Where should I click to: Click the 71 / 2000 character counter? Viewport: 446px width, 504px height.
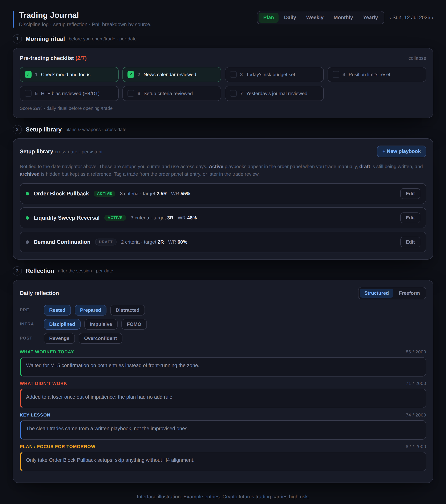point(416,383)
